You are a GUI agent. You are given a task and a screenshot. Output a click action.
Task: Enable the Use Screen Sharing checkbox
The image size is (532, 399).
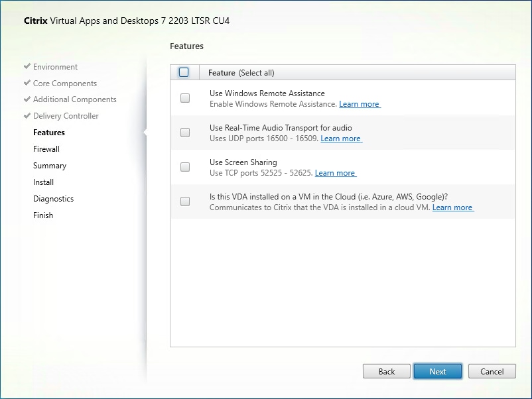tap(185, 167)
